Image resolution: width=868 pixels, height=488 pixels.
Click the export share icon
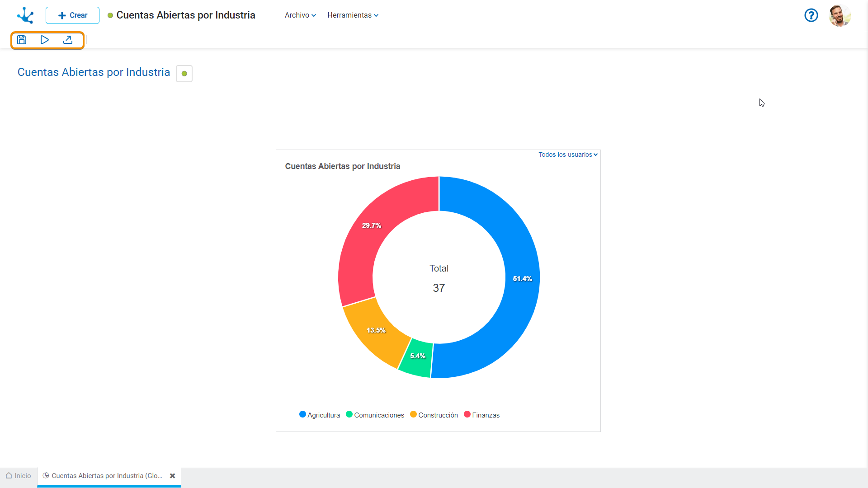point(68,40)
